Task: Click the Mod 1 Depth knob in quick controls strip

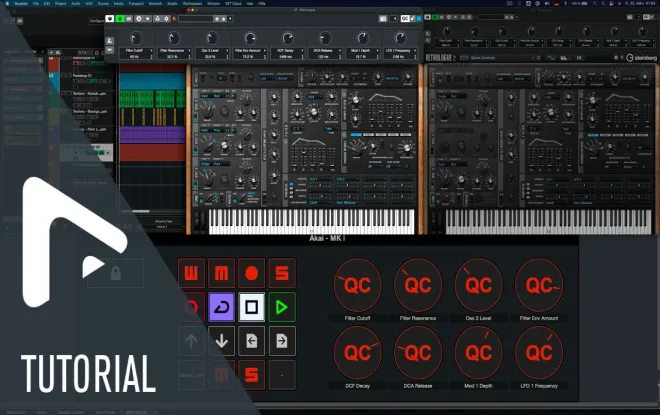Action: point(362,38)
